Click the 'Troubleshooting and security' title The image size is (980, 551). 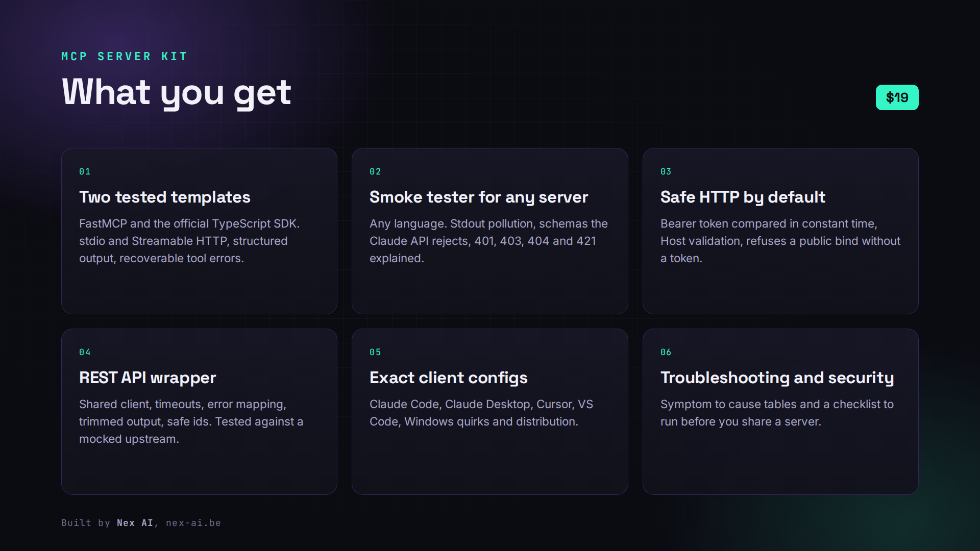point(777,378)
